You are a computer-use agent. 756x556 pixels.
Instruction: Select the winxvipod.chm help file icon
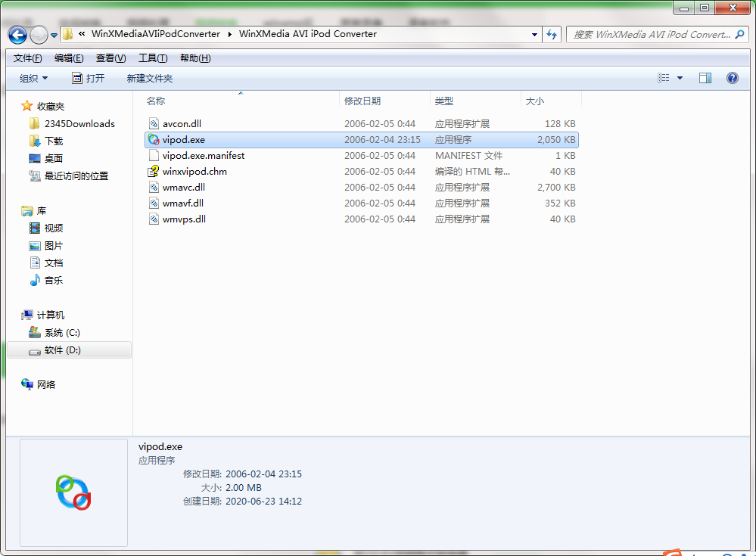(x=154, y=172)
